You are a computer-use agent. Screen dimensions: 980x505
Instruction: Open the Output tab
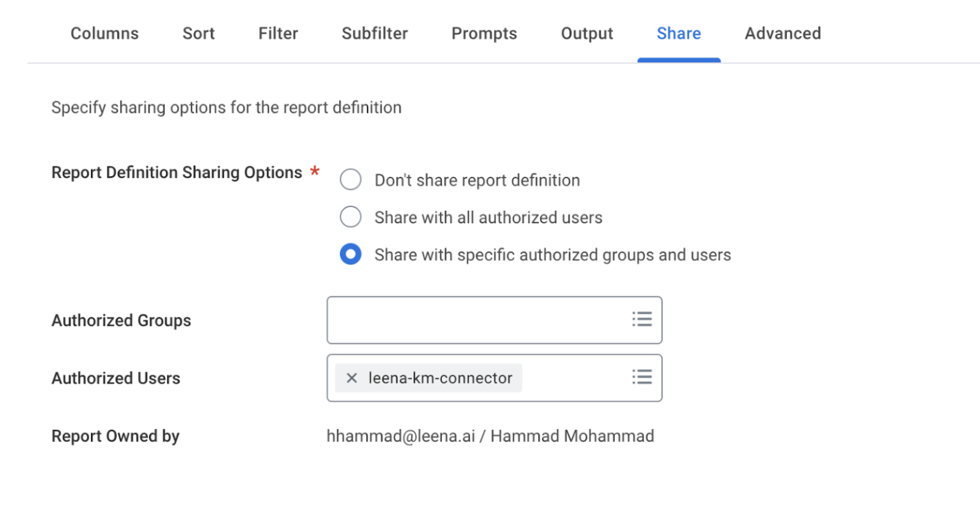point(586,33)
